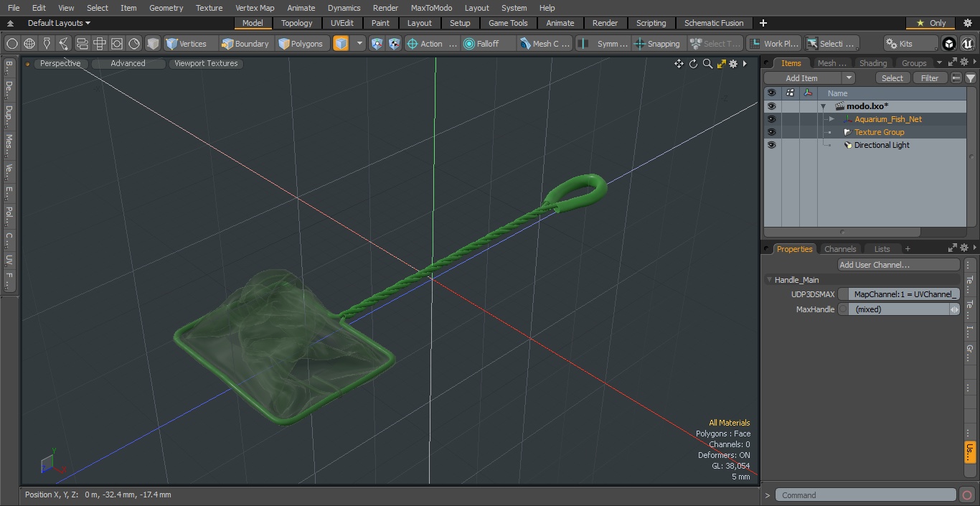Toggle visibility of Directional Light
Image resolution: width=980 pixels, height=506 pixels.
pos(771,145)
